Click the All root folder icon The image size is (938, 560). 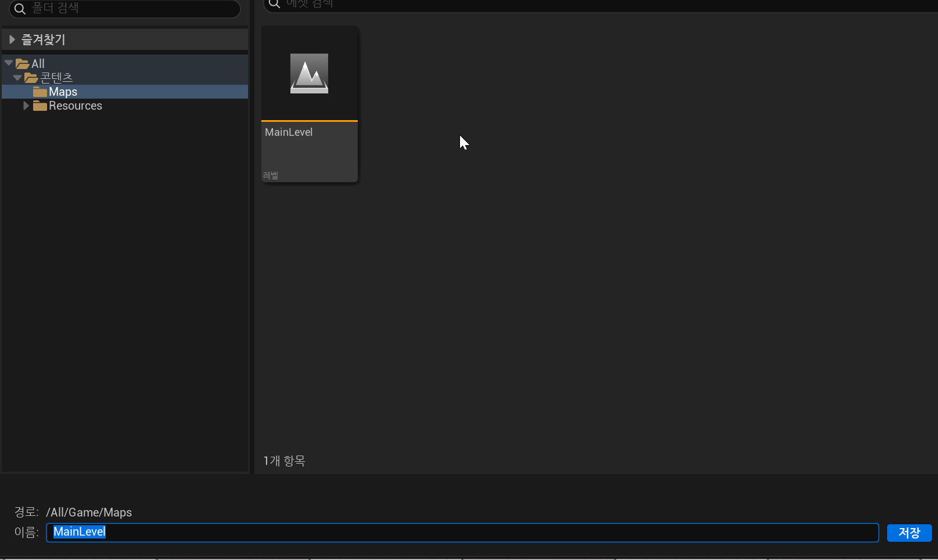click(x=23, y=64)
